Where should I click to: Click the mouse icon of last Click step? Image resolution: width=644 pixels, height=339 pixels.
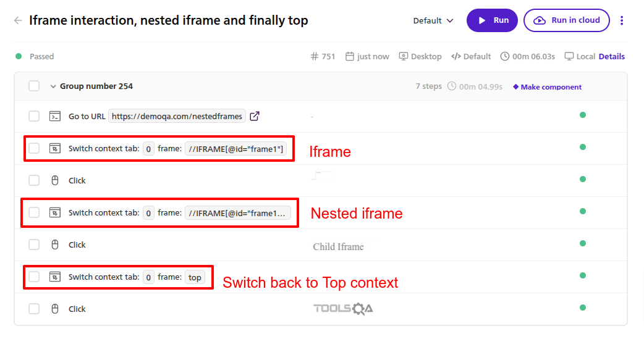pyautogui.click(x=55, y=309)
